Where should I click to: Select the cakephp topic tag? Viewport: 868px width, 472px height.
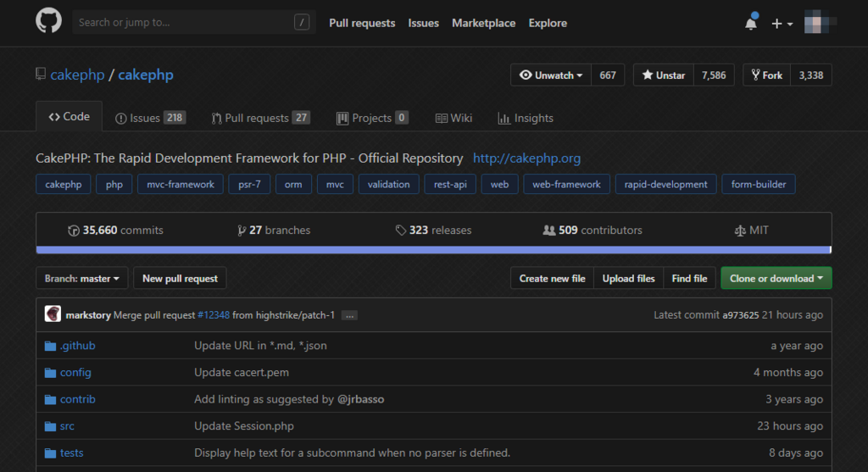63,184
